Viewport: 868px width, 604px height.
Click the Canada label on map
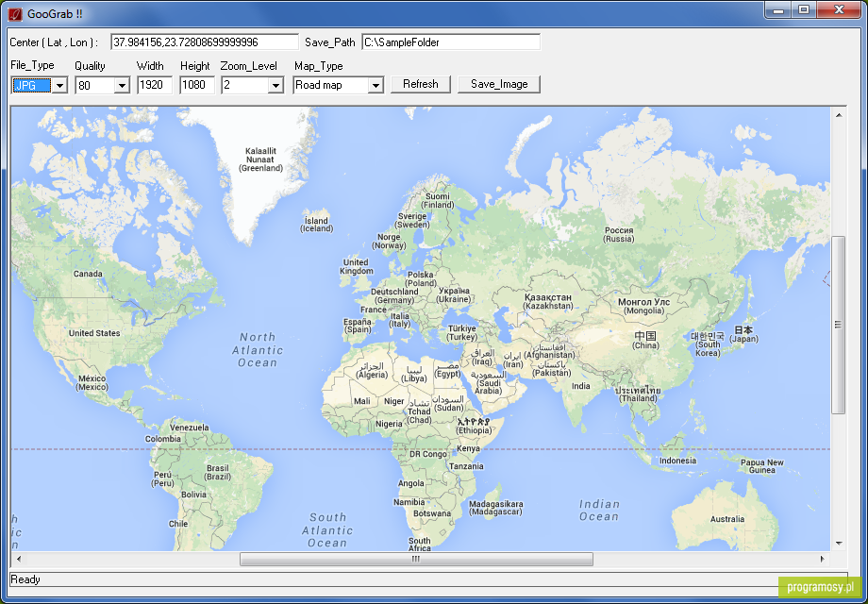[88, 274]
